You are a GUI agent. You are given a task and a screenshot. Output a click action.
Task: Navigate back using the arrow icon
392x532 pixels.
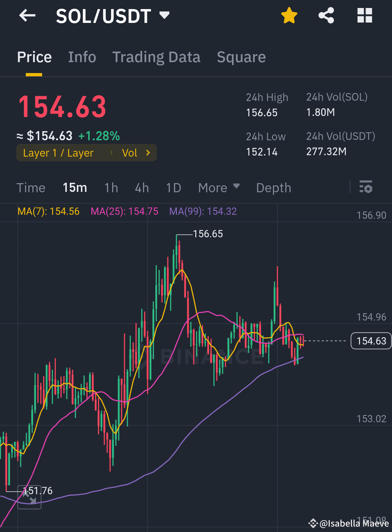click(27, 15)
